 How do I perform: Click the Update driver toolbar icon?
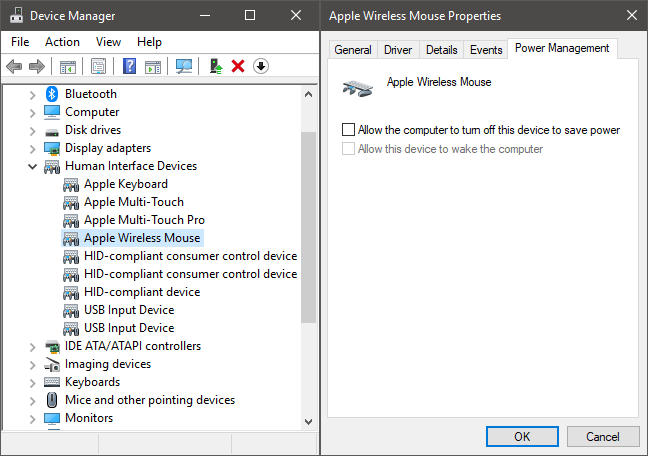click(216, 66)
